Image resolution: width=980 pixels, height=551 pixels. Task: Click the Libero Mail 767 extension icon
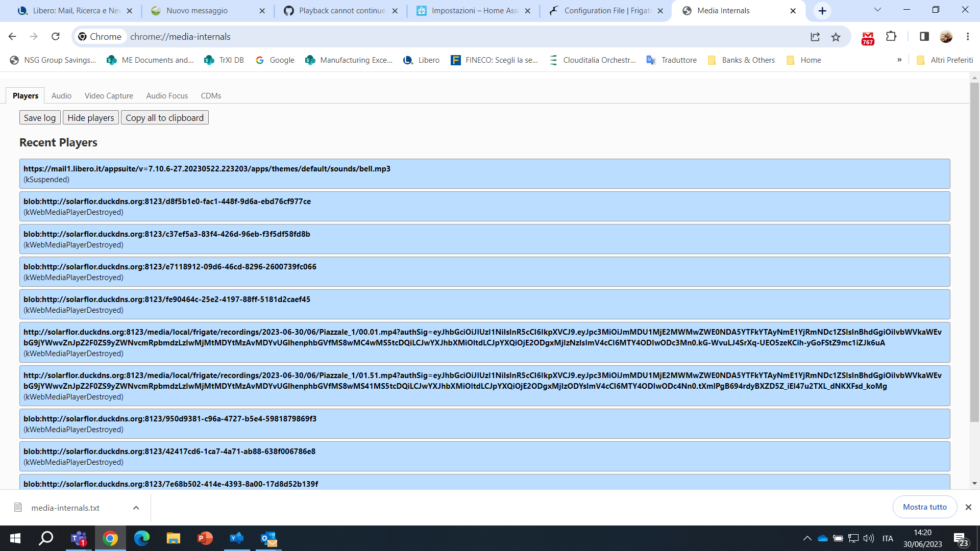(x=867, y=38)
